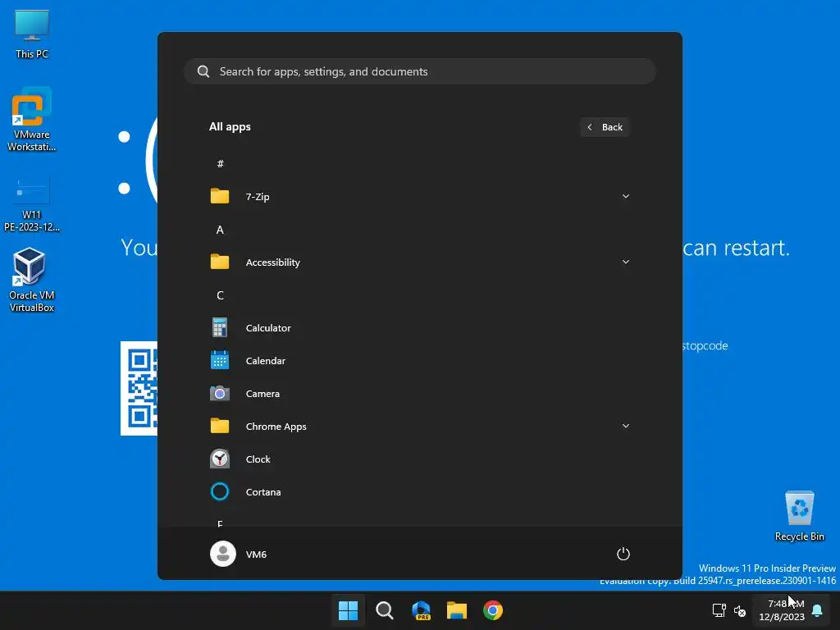Launch Google Chrome from taskbar
The height and width of the screenshot is (630, 840).
tap(493, 610)
